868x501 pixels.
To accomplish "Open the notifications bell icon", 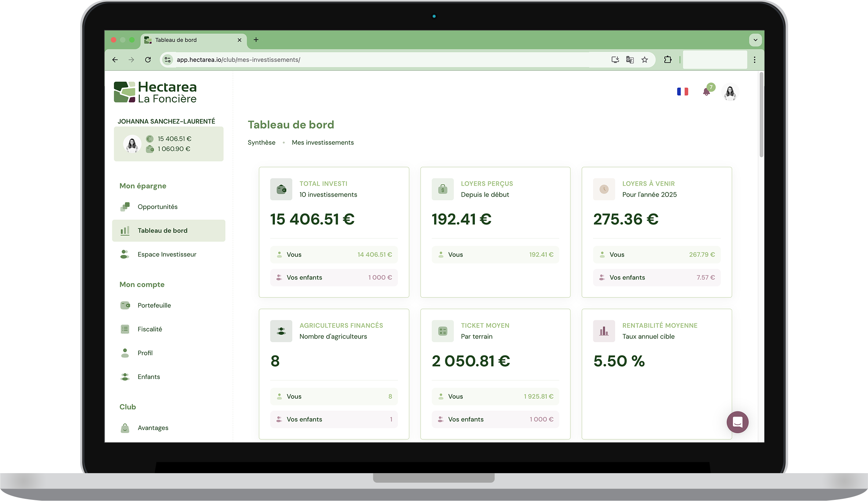I will [706, 92].
